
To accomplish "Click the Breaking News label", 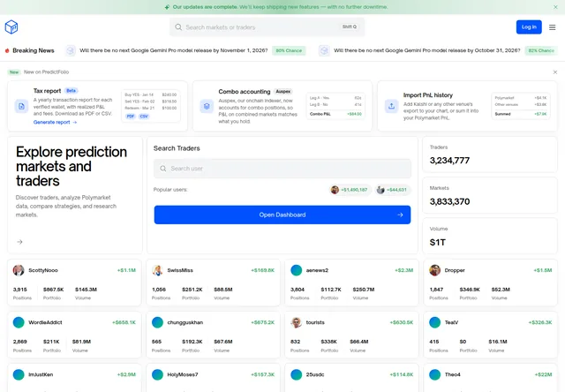I will (34, 50).
